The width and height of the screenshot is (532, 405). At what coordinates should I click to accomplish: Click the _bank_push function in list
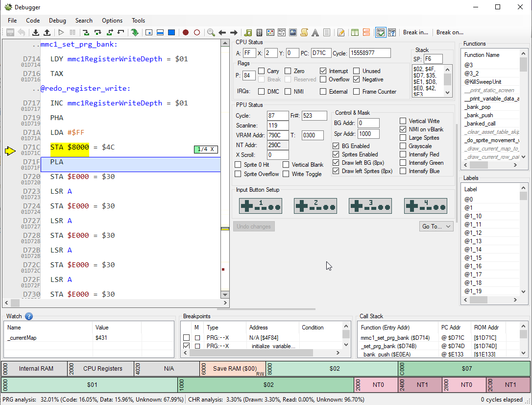point(479,115)
